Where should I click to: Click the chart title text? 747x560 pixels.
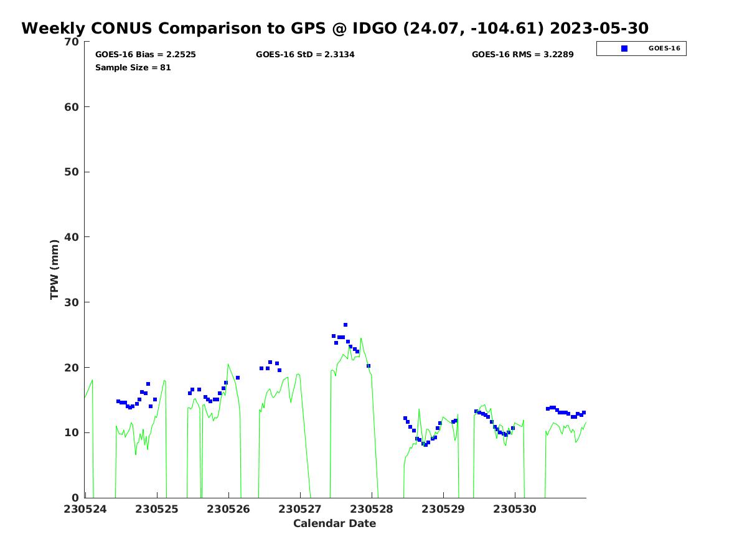click(x=335, y=28)
